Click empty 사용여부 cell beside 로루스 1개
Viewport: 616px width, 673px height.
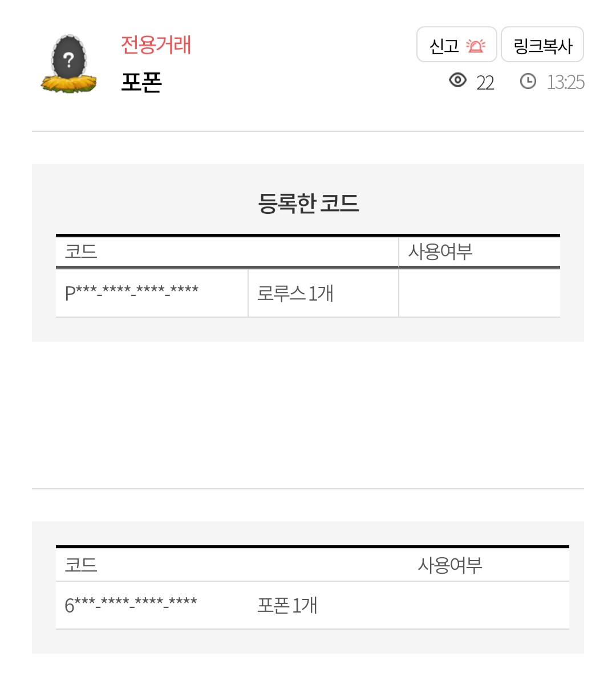tap(479, 293)
